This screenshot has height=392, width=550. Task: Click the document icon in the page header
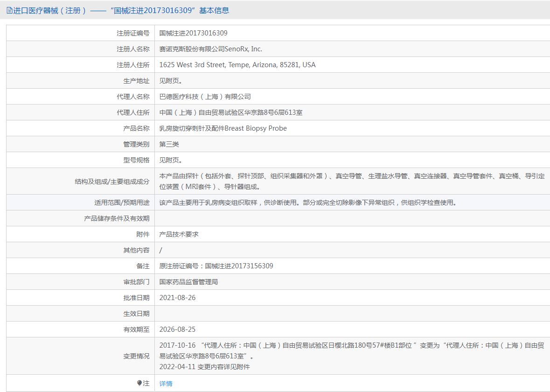click(x=9, y=11)
